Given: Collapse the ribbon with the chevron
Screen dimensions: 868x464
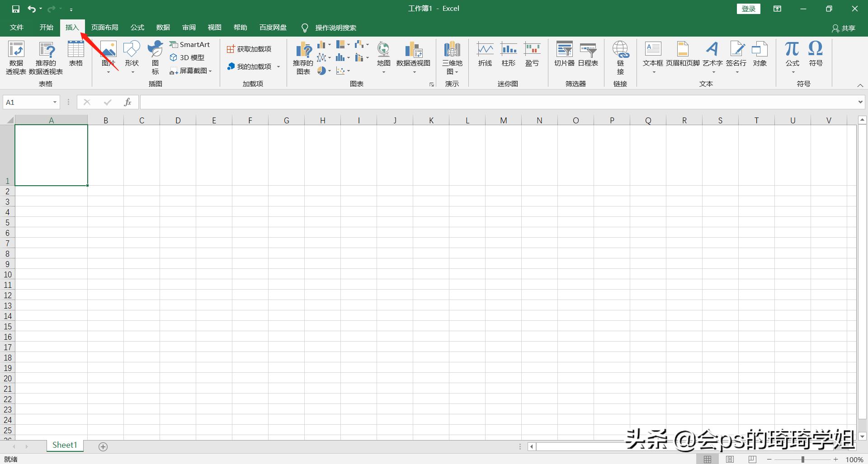Looking at the screenshot, I should (860, 85).
